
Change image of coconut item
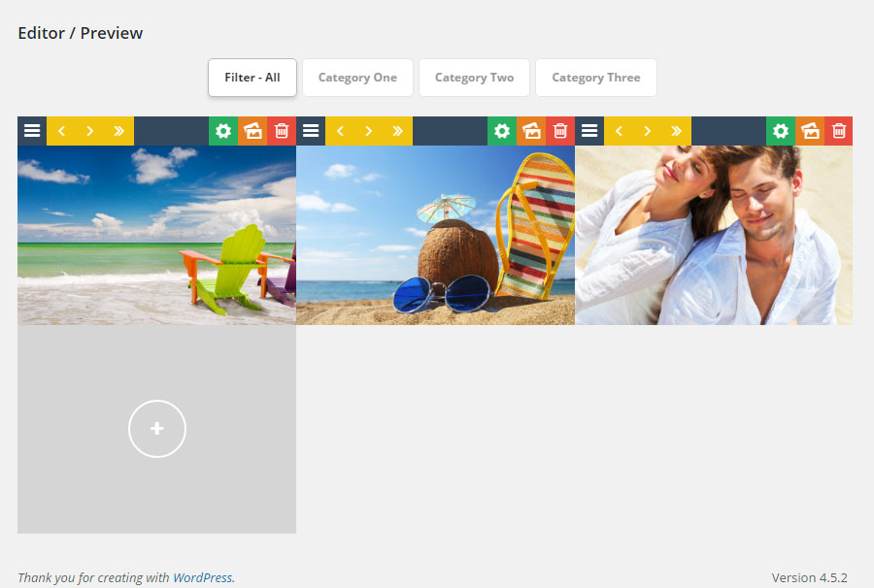(531, 131)
